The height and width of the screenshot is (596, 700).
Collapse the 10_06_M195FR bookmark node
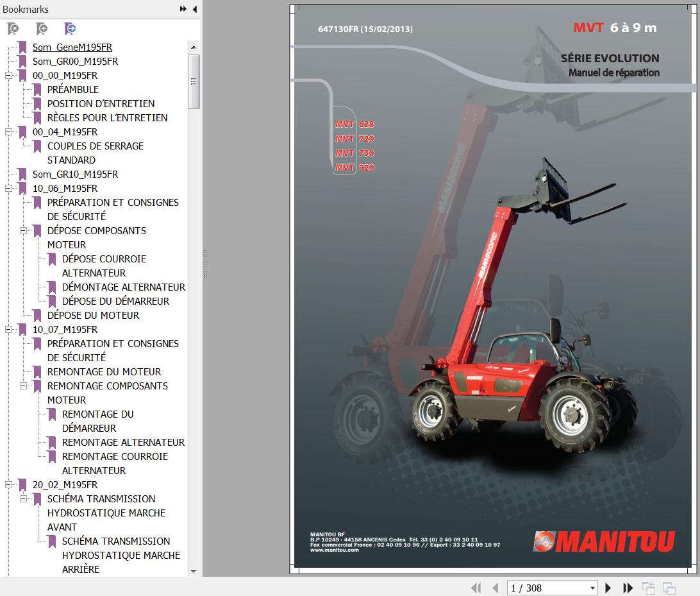8,188
